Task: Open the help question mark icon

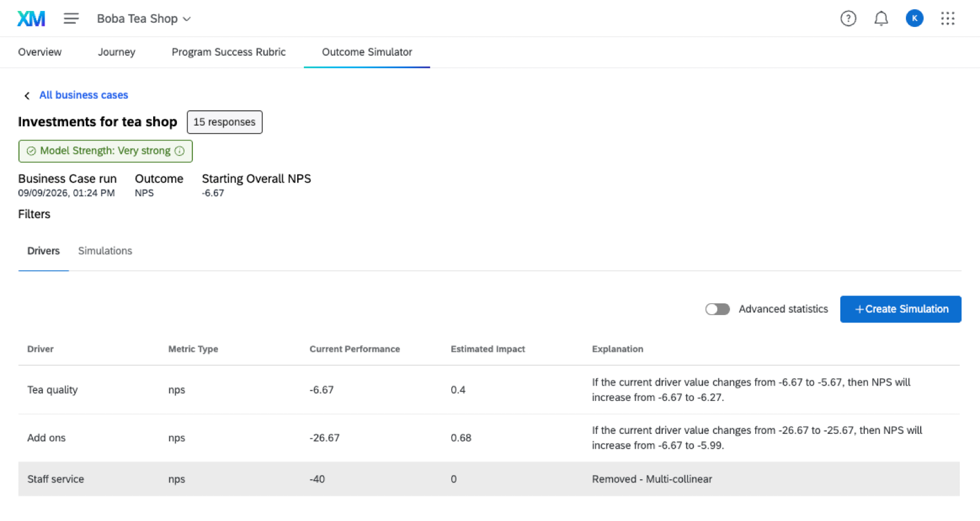Action: 848,18
